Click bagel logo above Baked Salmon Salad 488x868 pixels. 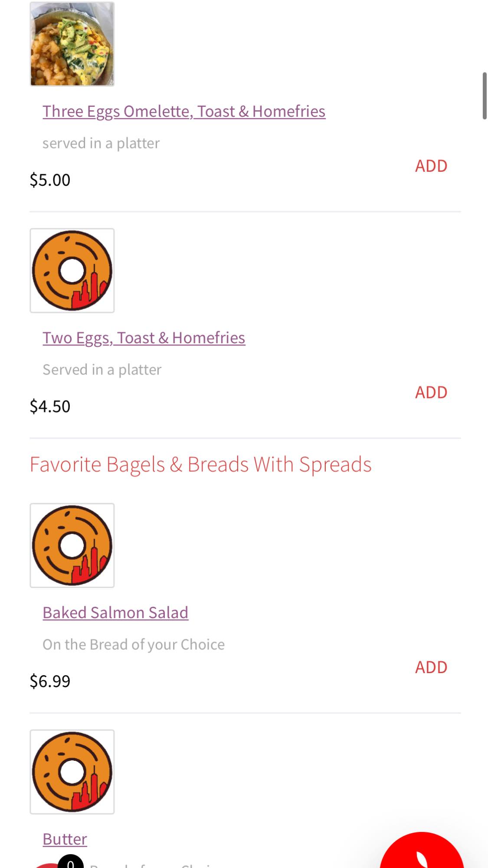(x=72, y=546)
